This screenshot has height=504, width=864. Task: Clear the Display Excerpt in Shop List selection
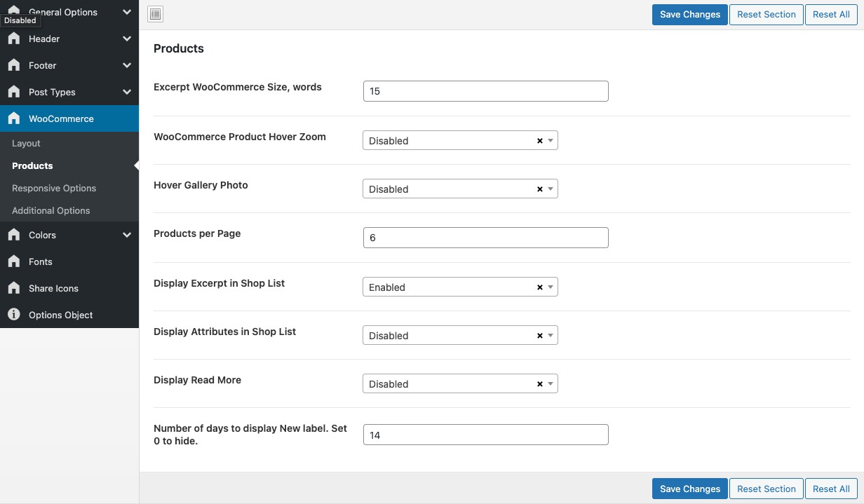coord(540,287)
